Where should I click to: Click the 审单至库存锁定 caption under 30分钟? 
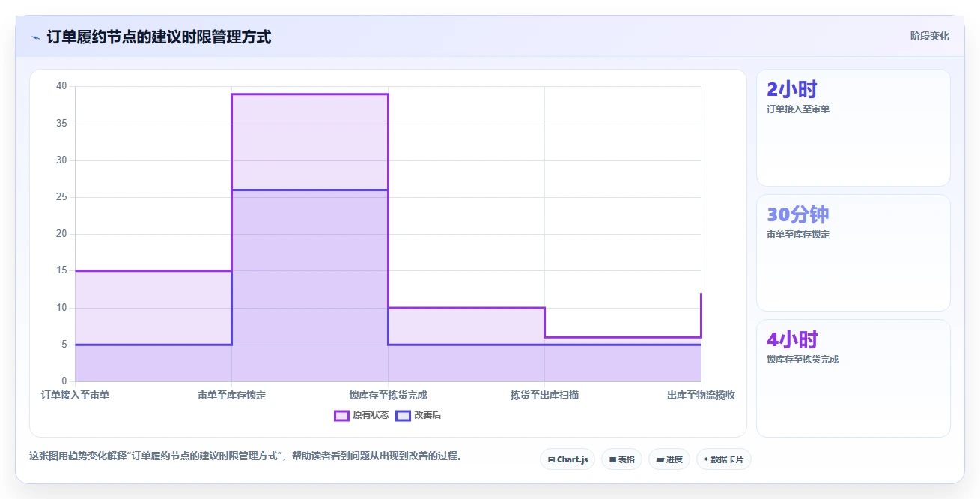(x=798, y=235)
